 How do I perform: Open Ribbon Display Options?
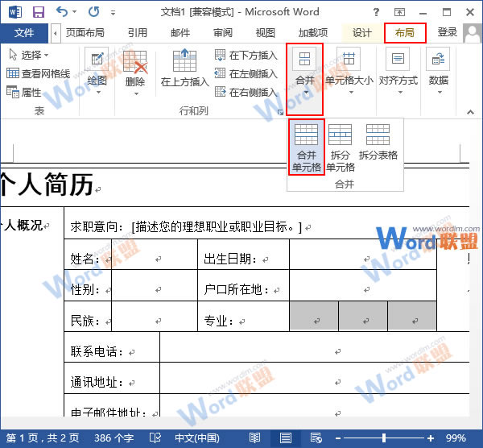399,12
